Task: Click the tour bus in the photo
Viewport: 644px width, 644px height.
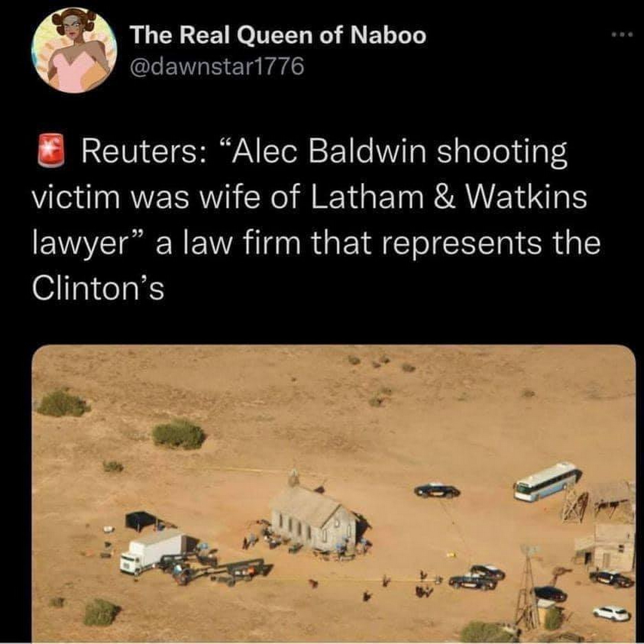Action: pyautogui.click(x=547, y=481)
